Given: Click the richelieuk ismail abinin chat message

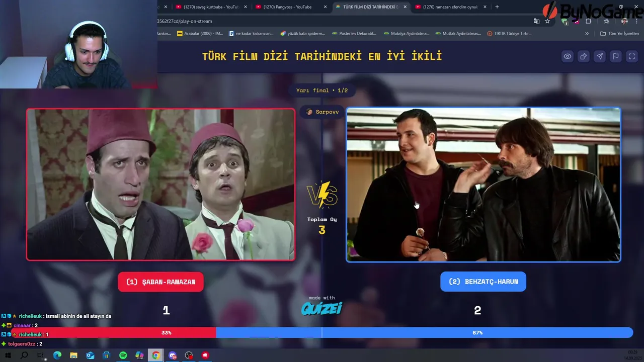Looking at the screenshot, I should click(56, 316).
